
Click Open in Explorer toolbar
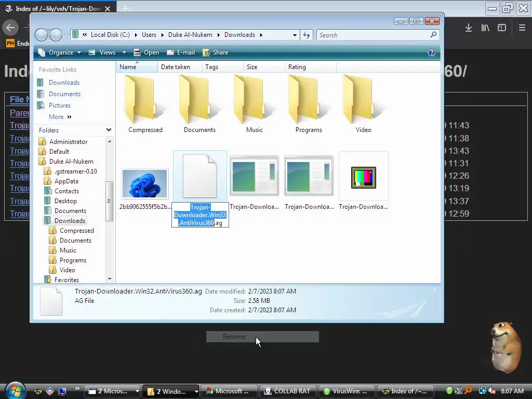tap(146, 52)
